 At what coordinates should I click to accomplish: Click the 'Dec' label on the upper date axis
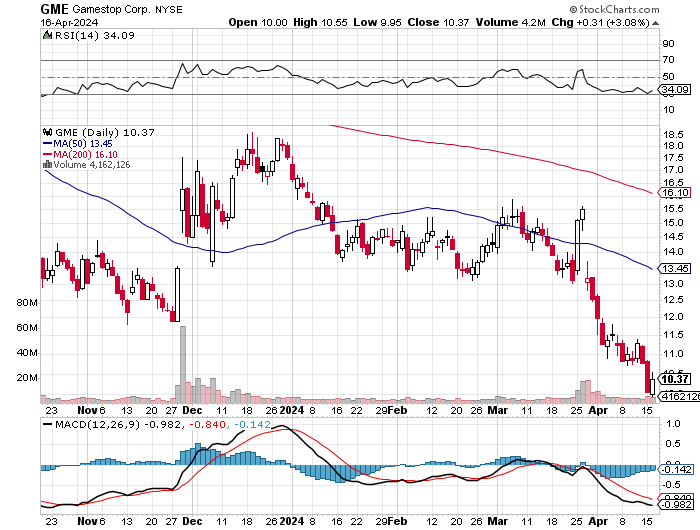tap(192, 410)
